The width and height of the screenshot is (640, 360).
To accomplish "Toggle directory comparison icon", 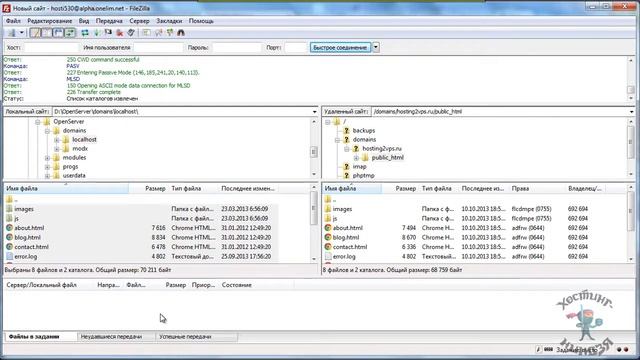I will (158, 33).
